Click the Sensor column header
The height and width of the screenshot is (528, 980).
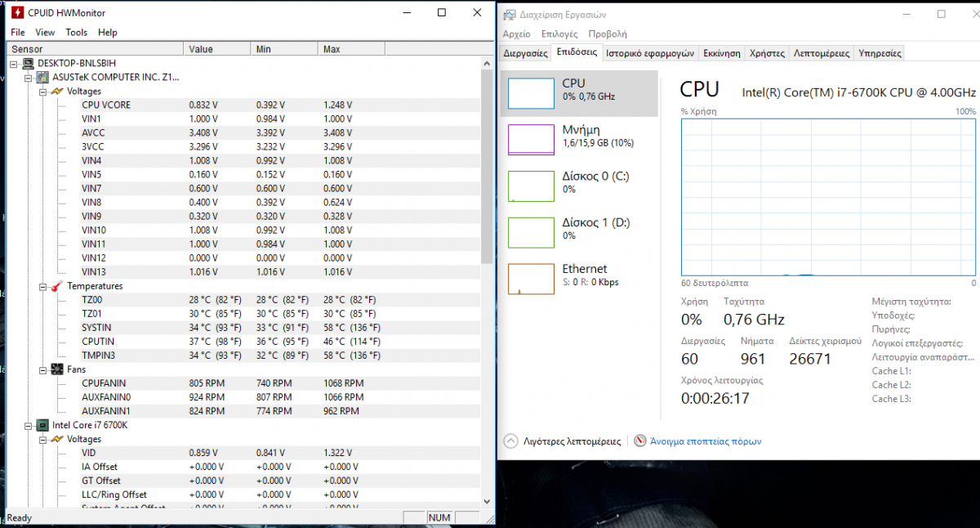[x=96, y=49]
